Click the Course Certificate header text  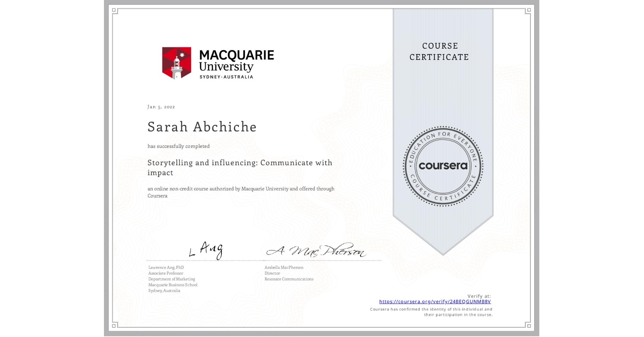[x=440, y=52]
